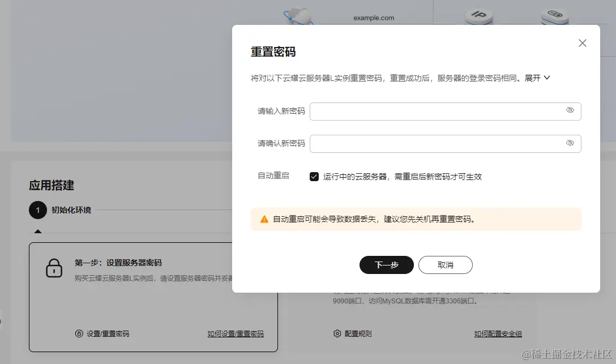Click the gear icon beside 配置规则
The width and height of the screenshot is (616, 364).
tap(337, 334)
